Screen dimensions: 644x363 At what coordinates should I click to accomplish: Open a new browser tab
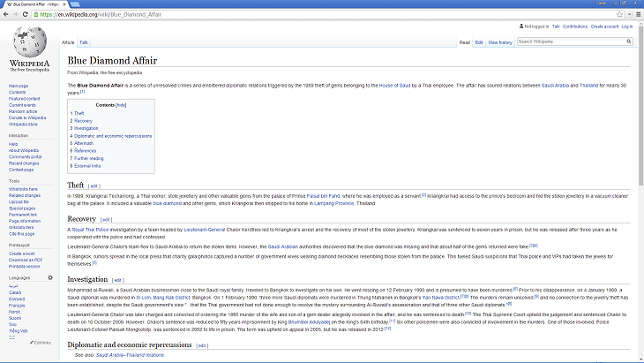[x=75, y=4]
